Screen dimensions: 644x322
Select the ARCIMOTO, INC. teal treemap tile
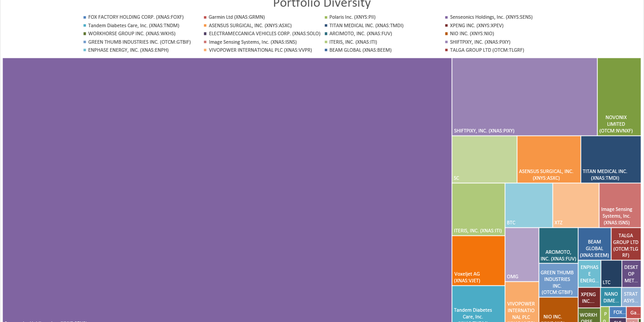558,245
